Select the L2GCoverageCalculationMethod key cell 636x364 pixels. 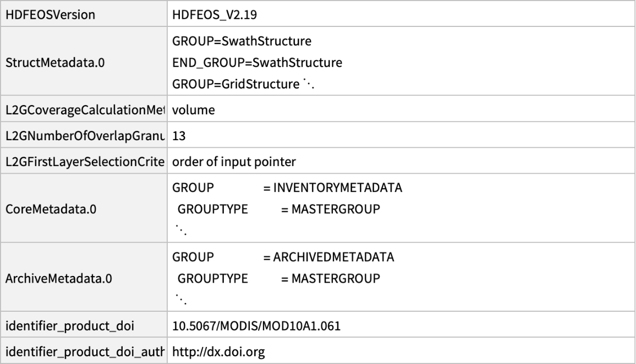pyautogui.click(x=84, y=111)
